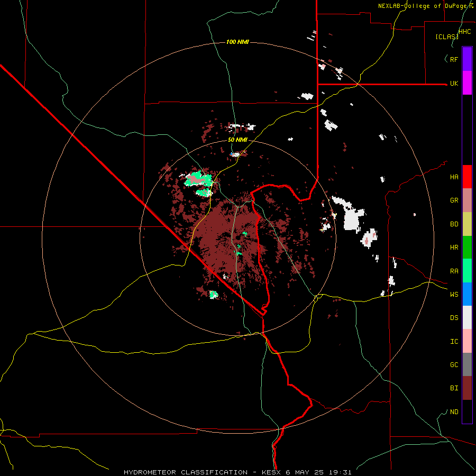Click the BI legend label

(x=454, y=388)
